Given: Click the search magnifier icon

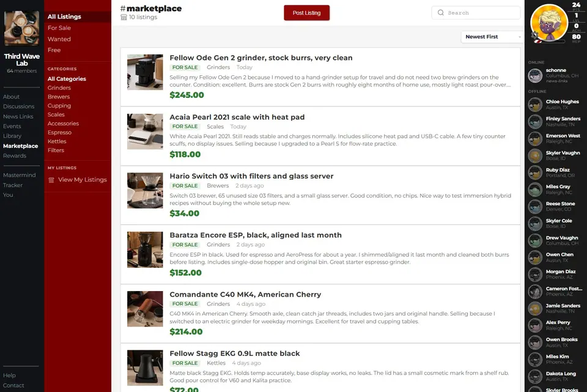Looking at the screenshot, I should 441,13.
